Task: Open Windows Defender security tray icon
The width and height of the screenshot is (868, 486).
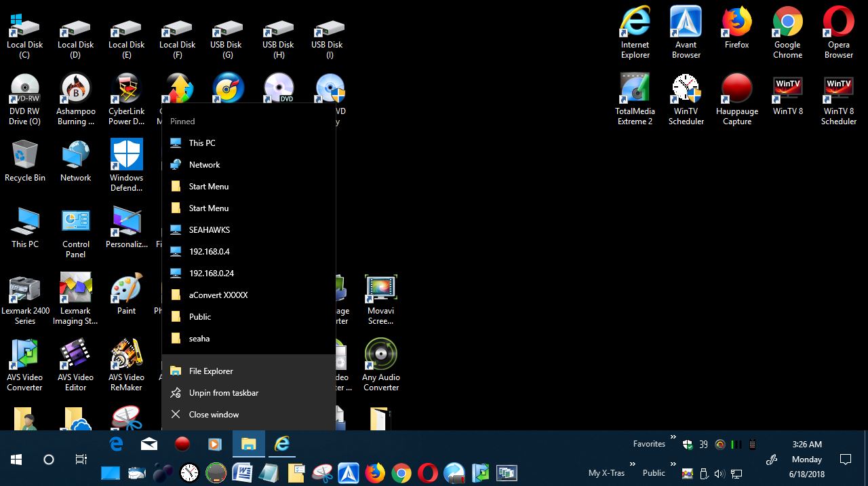Action: (688, 445)
